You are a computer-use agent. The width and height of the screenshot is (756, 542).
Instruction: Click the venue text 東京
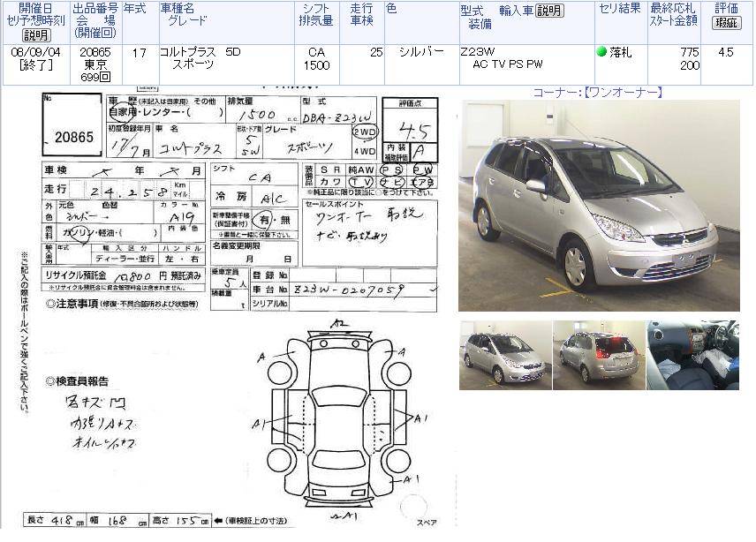pos(95,64)
